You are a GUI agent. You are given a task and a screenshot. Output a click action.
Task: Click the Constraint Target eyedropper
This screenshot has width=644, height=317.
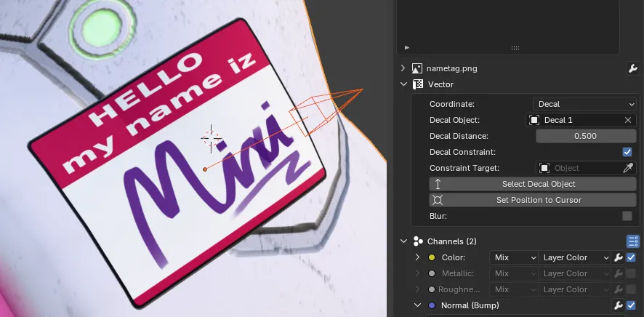628,168
